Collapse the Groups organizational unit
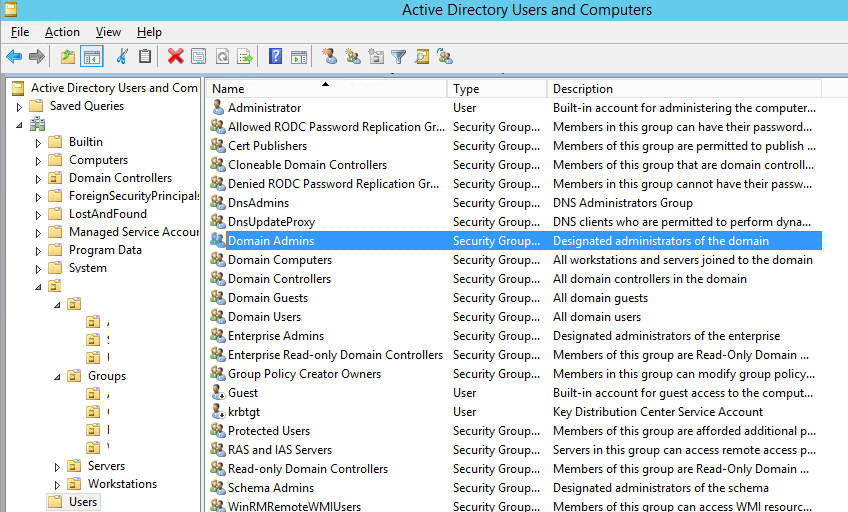The width and height of the screenshot is (848, 512). point(57,377)
